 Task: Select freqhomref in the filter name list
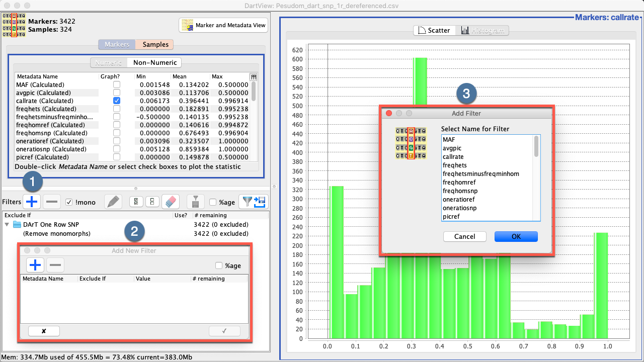click(x=487, y=182)
